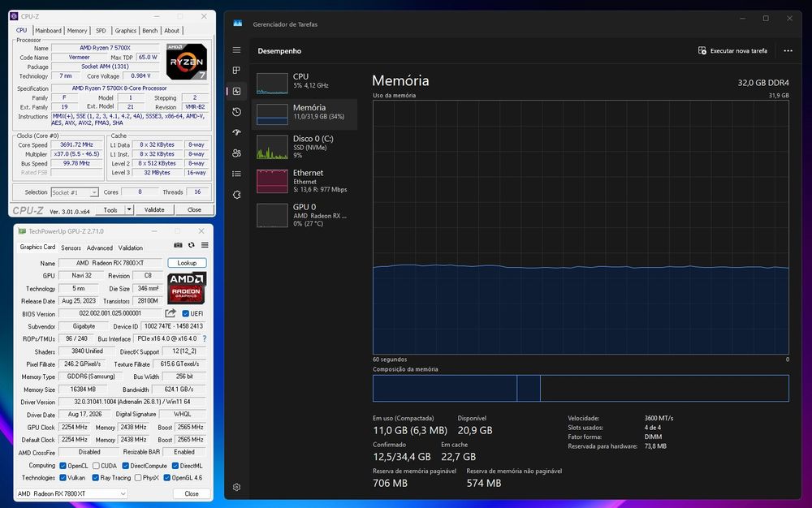Viewport: 812px width, 508px height.
Task: Open App history icon in Task Manager
Action: point(236,112)
